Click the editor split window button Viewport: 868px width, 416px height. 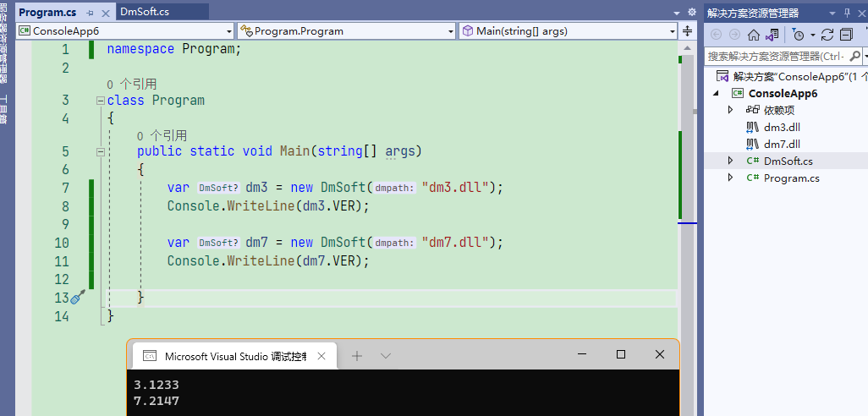[688, 31]
